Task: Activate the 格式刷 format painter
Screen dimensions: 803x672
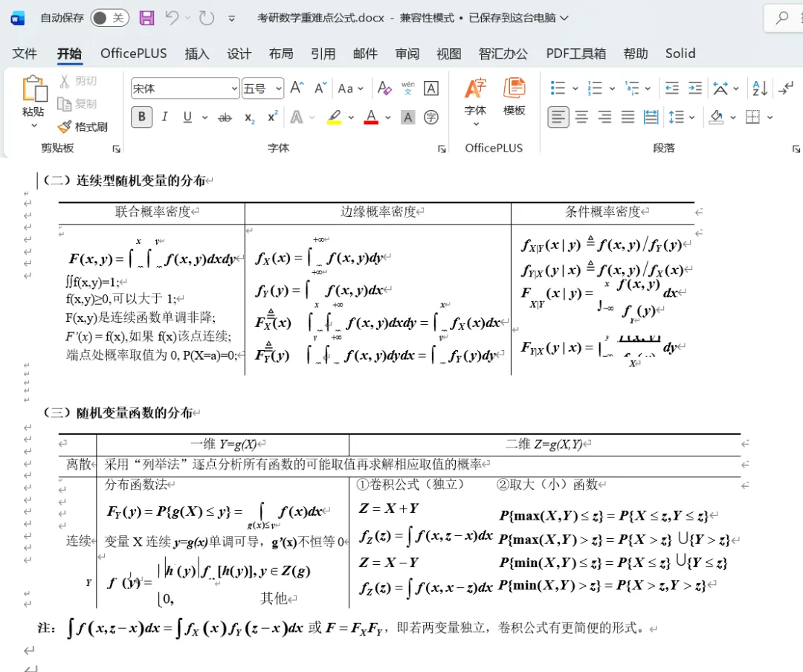Action: pos(83,126)
